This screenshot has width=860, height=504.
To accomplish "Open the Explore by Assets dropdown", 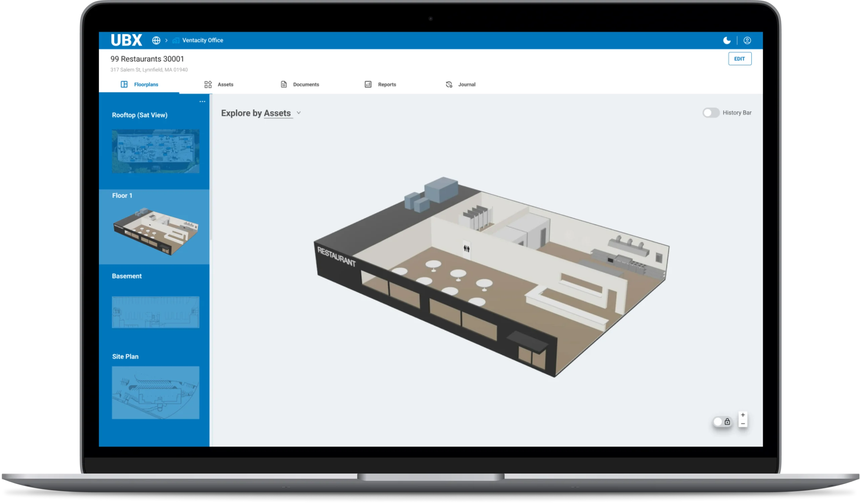I will (x=298, y=113).
